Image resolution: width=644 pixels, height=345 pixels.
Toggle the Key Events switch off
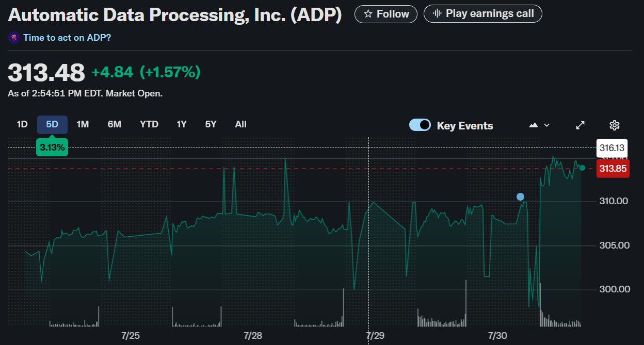420,125
